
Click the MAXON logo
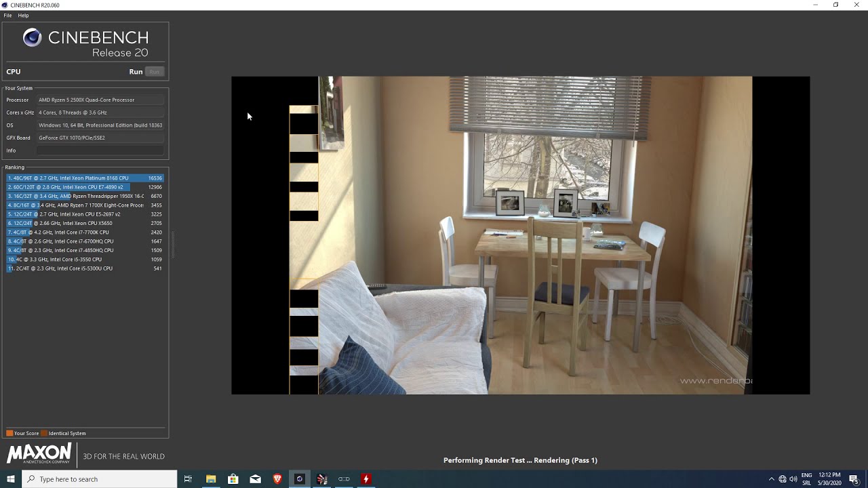pos(39,453)
